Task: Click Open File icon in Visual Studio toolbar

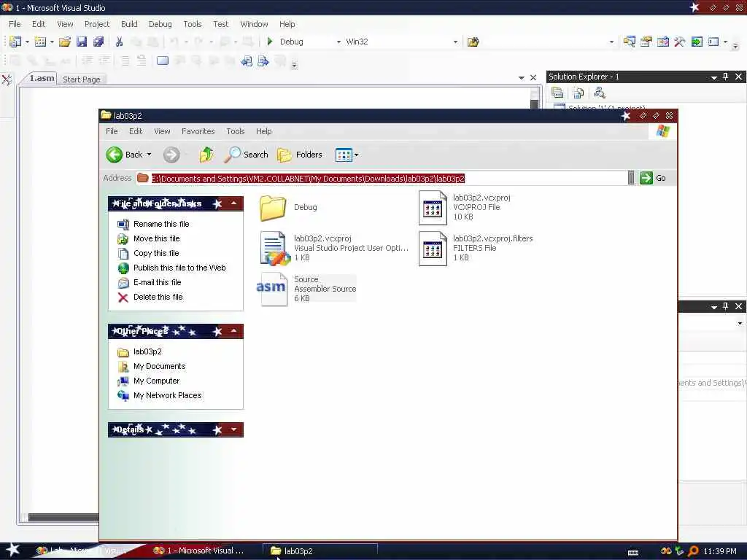Action: [x=65, y=42]
